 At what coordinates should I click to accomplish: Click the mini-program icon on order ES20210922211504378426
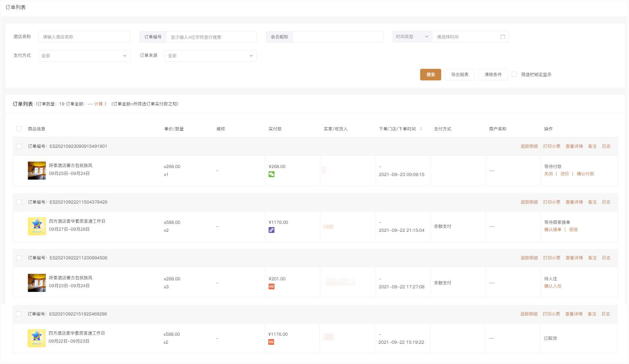pos(272,230)
